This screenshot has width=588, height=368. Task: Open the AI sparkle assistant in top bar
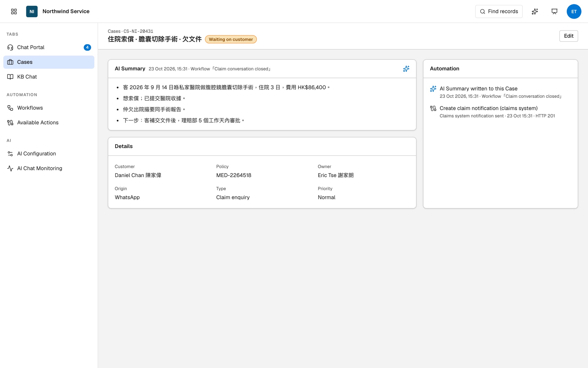click(535, 11)
